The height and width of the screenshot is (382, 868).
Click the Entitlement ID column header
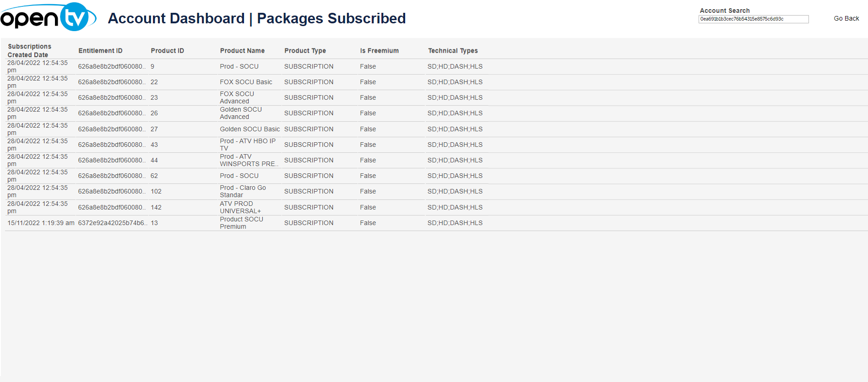pos(100,51)
